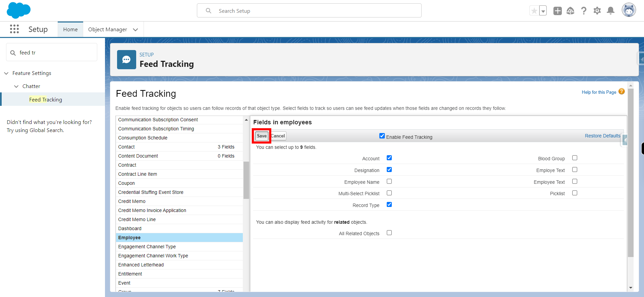Open the global actions plus icon
Viewport: 644px width, 297px height.
click(557, 11)
